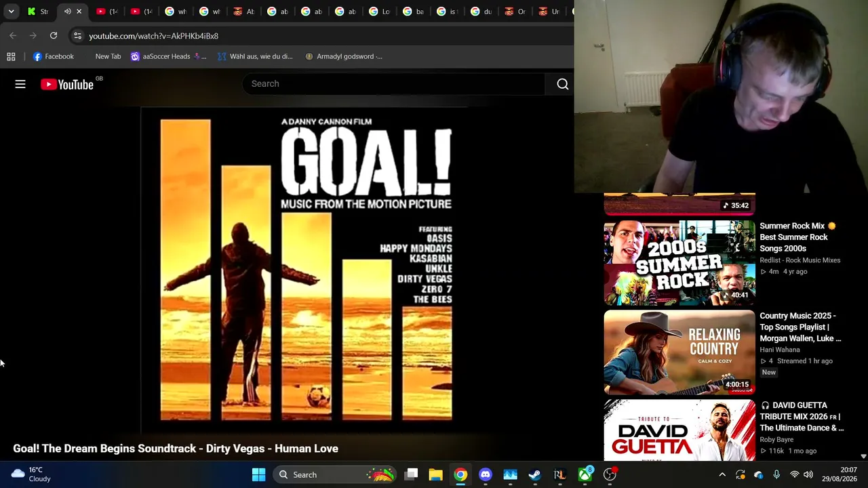Switch to the 'Or' tab

pyautogui.click(x=515, y=12)
